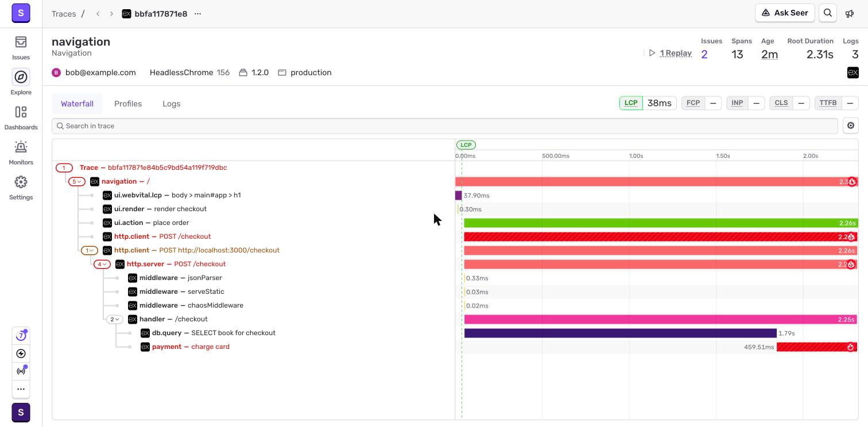Click the organization avatar at top left
This screenshot has width=868, height=427.
(21, 13)
